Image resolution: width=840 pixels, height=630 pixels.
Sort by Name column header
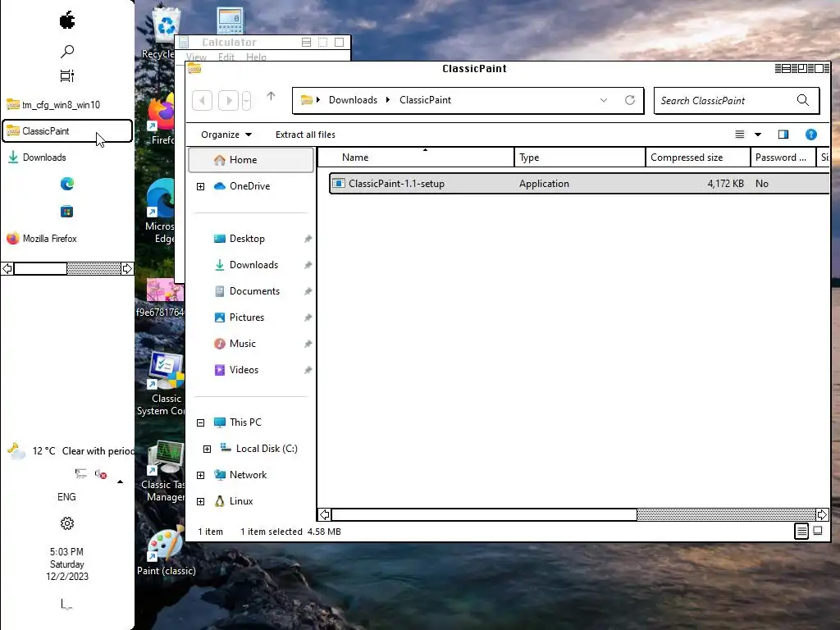tap(416, 157)
